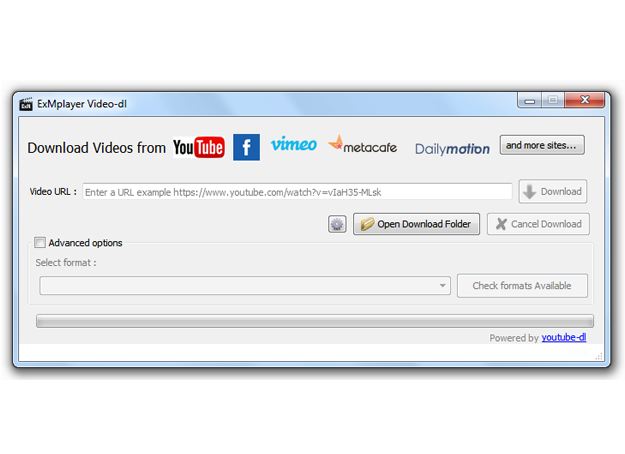Minimize the ExMplayer Video-dl window
The width and height of the screenshot is (625, 454).
pos(529,100)
